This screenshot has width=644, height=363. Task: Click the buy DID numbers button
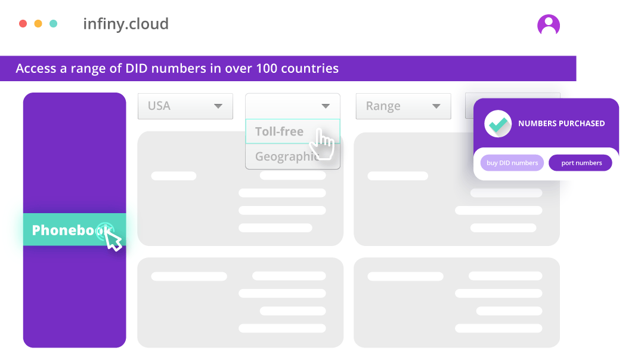(x=512, y=162)
